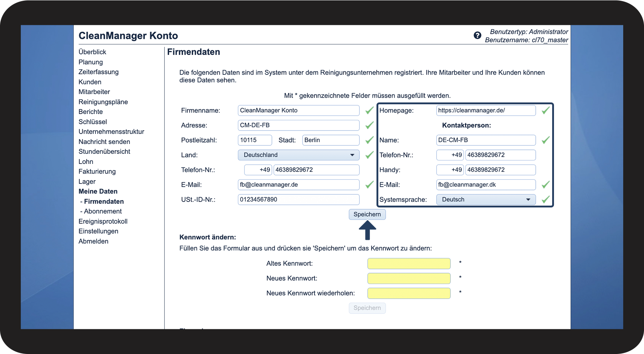Click the company E-Mail field fb@cleanmanager.de
Viewport: 644px width, 354px height.
pos(298,185)
